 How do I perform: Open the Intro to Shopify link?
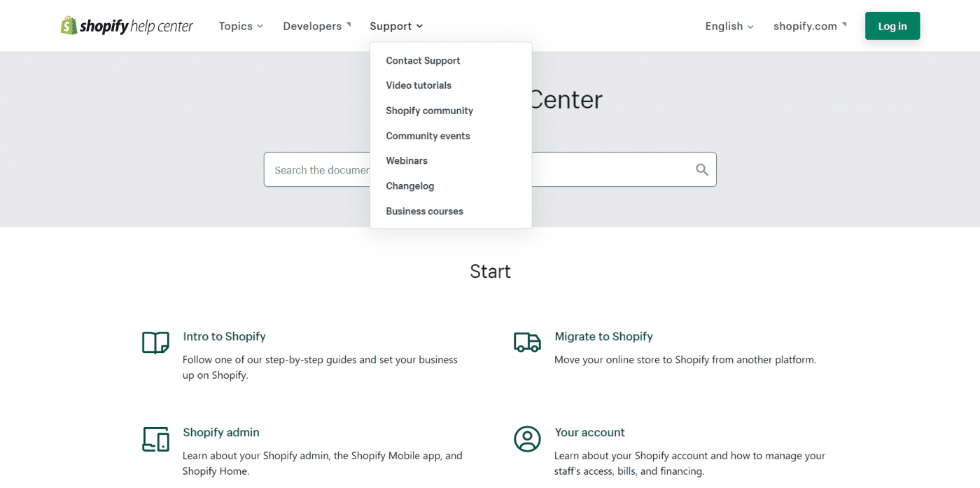coord(224,336)
